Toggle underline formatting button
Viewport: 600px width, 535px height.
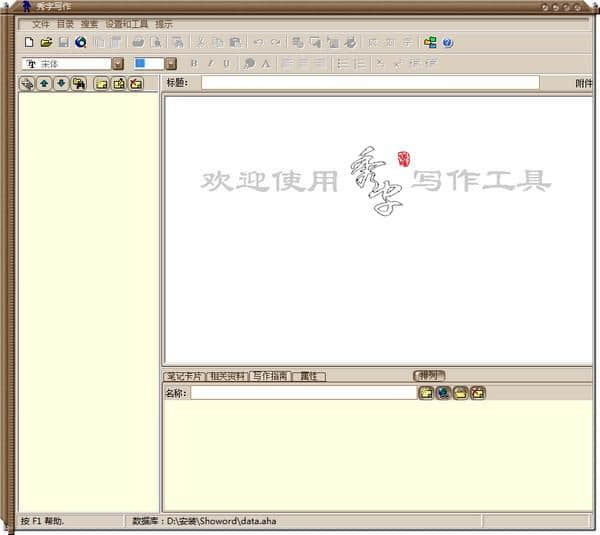coord(226,63)
